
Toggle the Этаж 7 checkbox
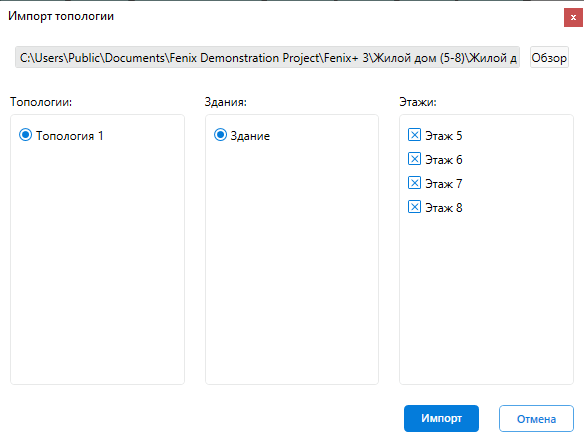pos(414,183)
